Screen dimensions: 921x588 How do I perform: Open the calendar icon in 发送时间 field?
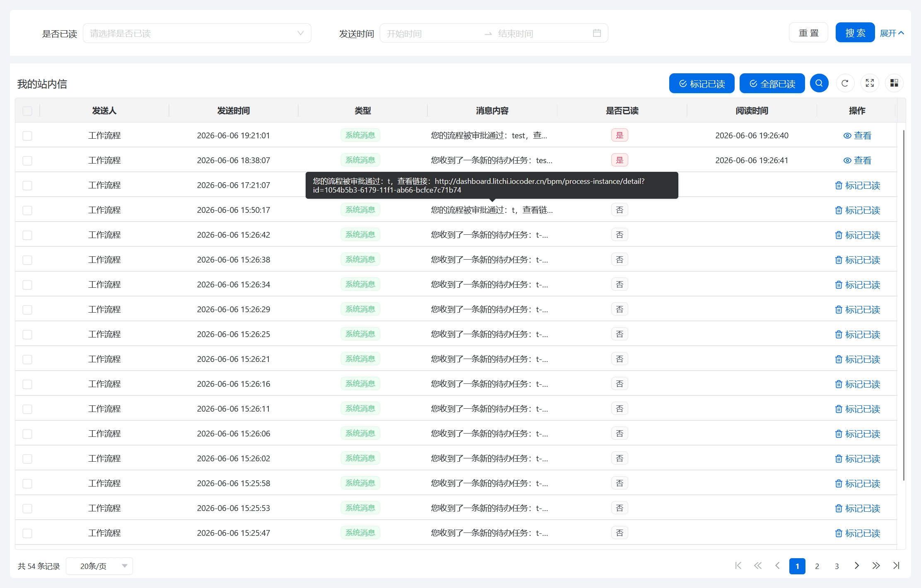(597, 33)
